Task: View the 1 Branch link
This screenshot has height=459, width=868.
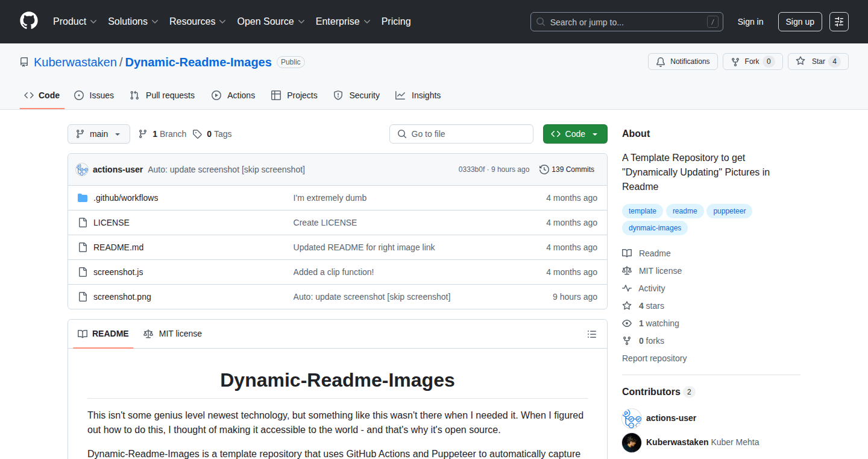Action: (162, 134)
